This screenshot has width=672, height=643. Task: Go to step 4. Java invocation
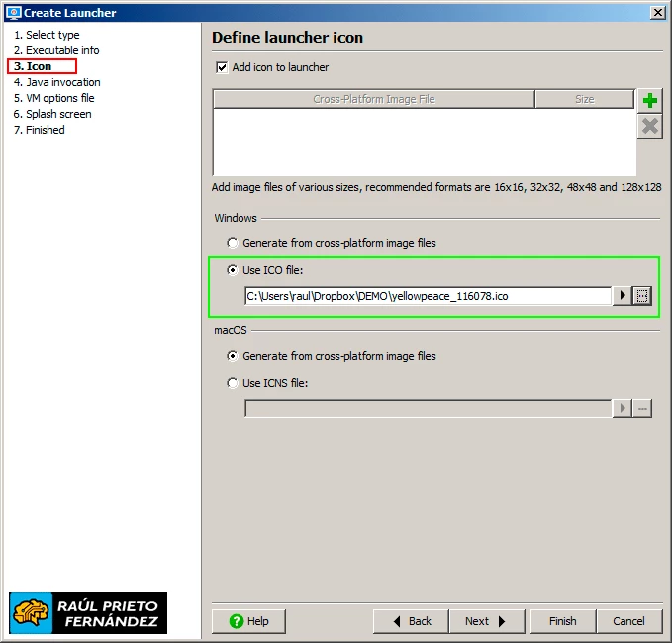pos(56,82)
